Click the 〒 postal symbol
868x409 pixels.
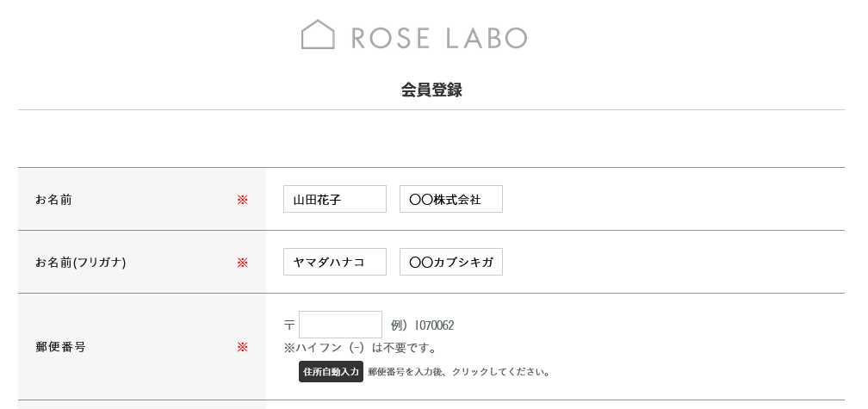tap(289, 325)
